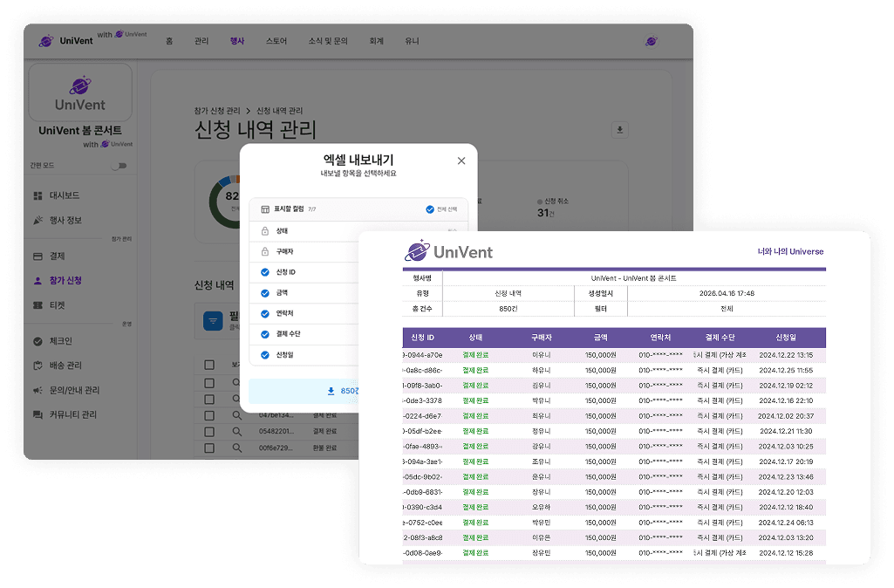The image size is (894, 588).
Task: Select the blue filter icon in 신청 내역
Action: click(x=212, y=322)
